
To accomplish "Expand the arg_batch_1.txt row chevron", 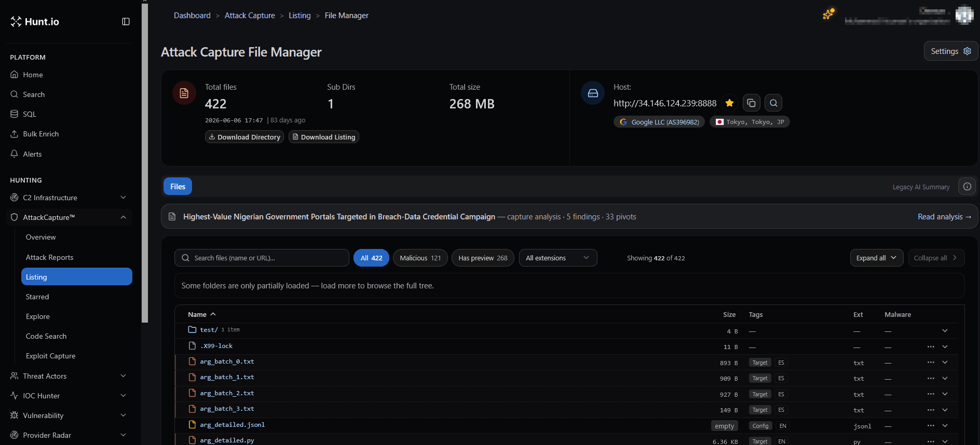I will pyautogui.click(x=945, y=378).
